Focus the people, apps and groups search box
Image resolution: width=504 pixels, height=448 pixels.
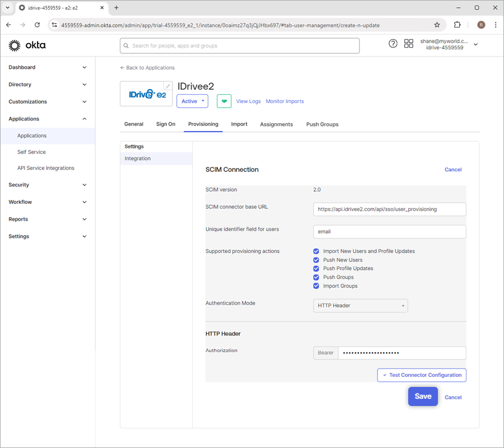[x=240, y=45]
